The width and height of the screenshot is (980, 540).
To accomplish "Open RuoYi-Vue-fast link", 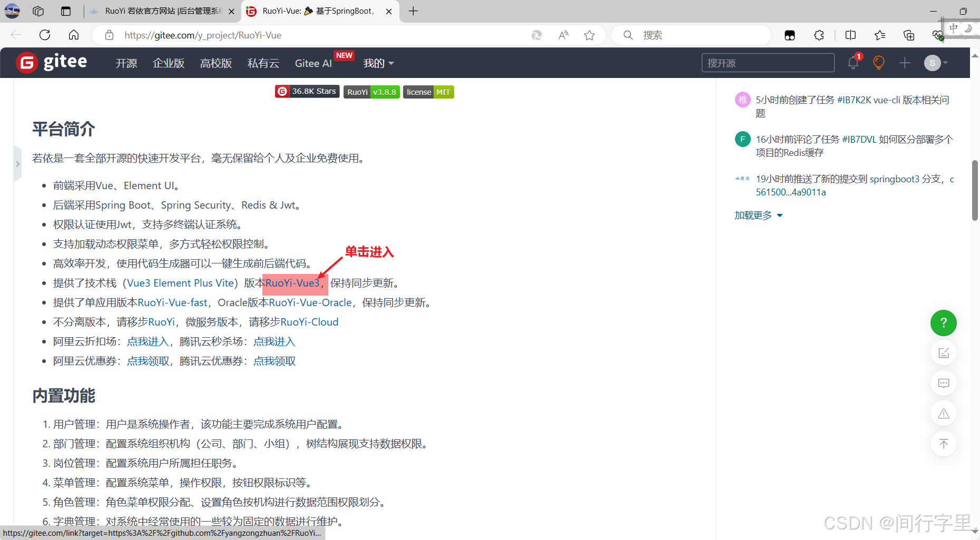I will pos(173,302).
